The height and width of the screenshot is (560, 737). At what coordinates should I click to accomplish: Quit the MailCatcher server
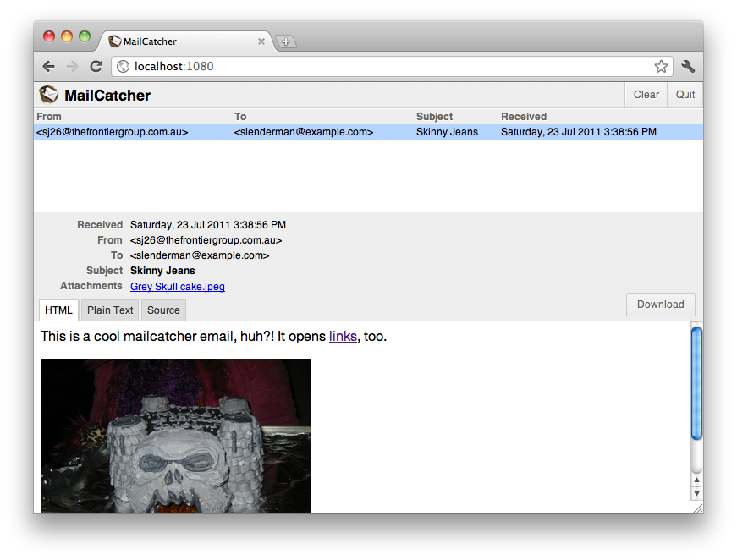[685, 94]
